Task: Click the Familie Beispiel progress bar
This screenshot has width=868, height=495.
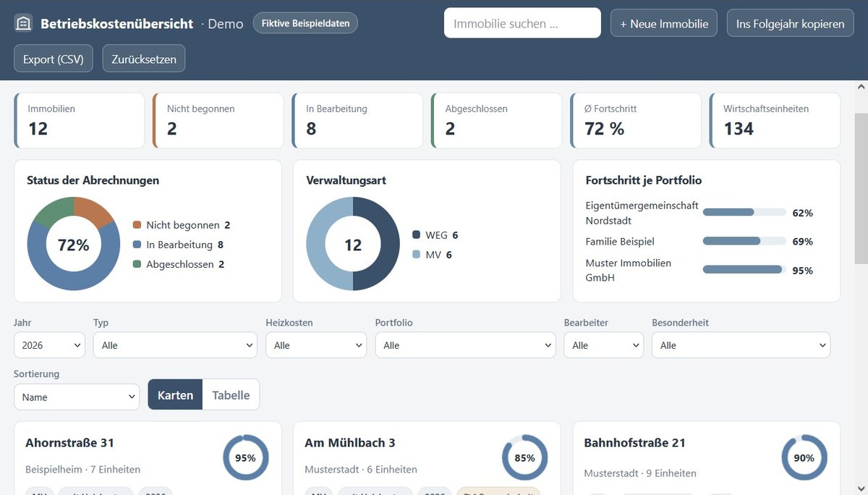Action: 744,241
